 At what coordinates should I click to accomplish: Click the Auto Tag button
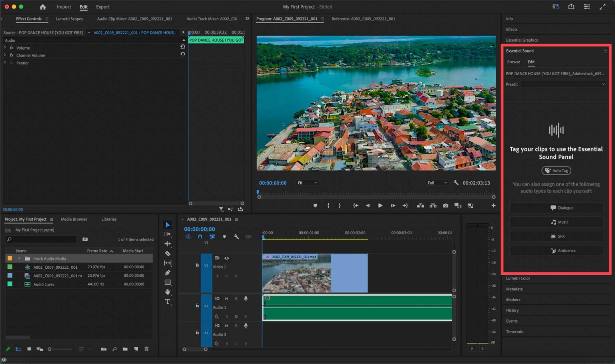coord(556,170)
